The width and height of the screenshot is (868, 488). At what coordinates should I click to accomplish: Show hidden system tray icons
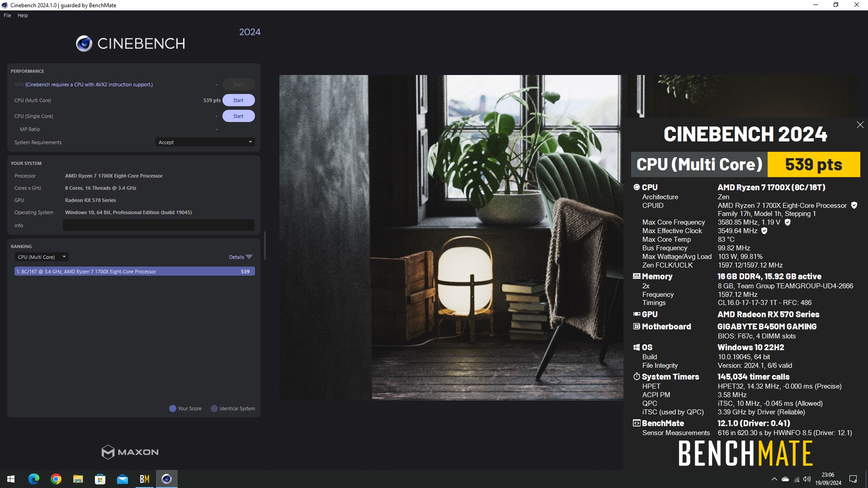[774, 479]
